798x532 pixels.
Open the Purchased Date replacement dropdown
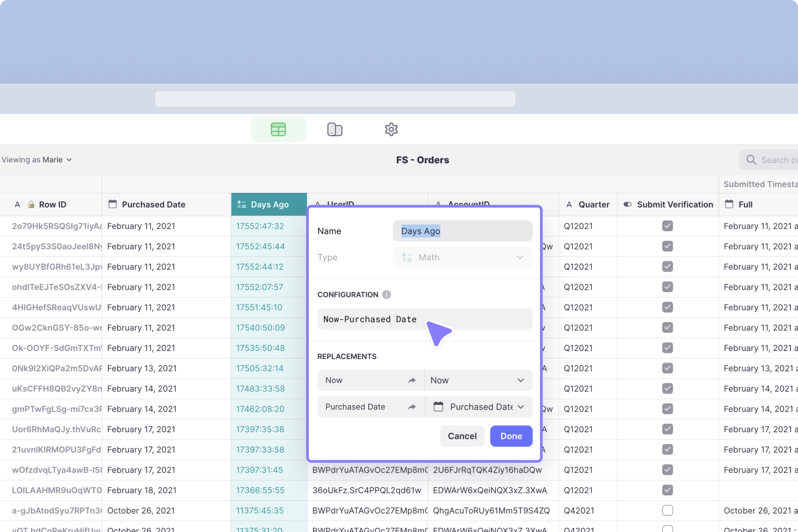click(x=519, y=407)
